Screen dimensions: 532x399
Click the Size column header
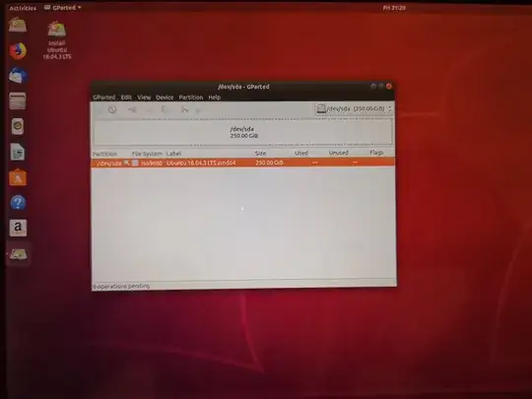[x=260, y=154]
